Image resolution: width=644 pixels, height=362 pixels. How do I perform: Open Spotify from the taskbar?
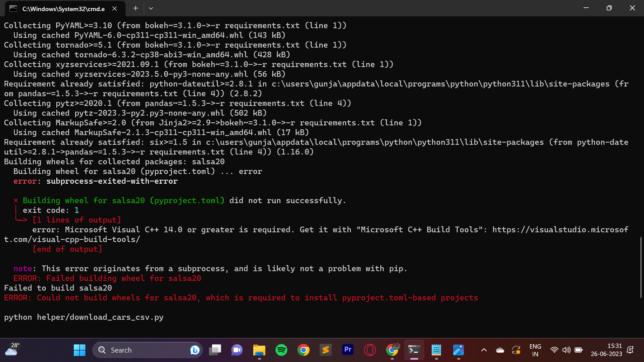point(282,350)
